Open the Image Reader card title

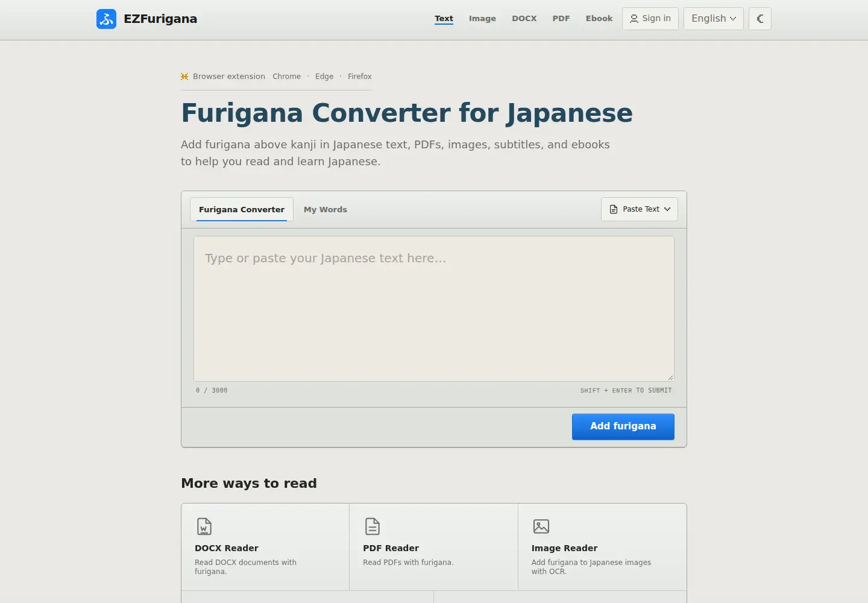565,548
